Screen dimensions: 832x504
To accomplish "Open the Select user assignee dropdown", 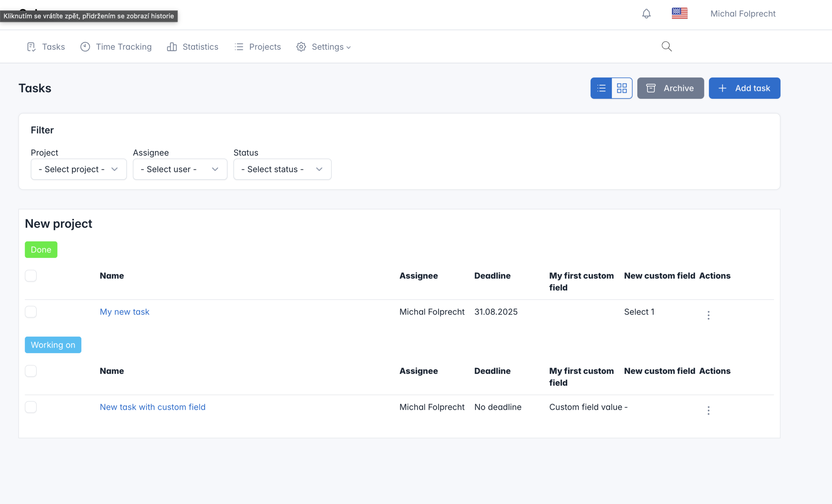I will 180,169.
